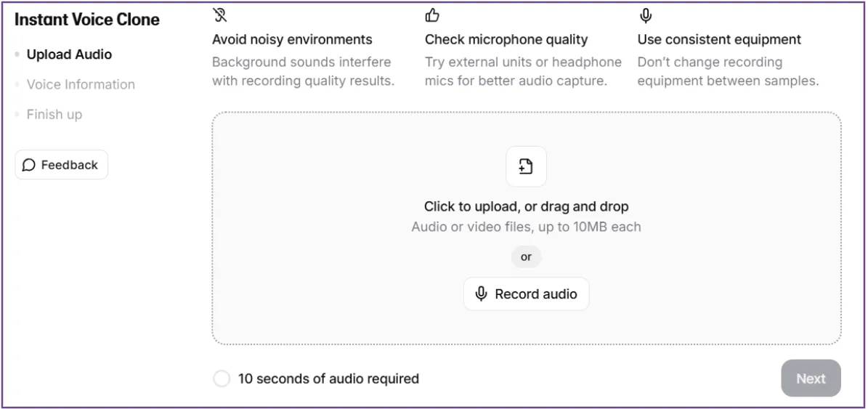Click the crossed-out ear noise icon

pyautogui.click(x=219, y=15)
